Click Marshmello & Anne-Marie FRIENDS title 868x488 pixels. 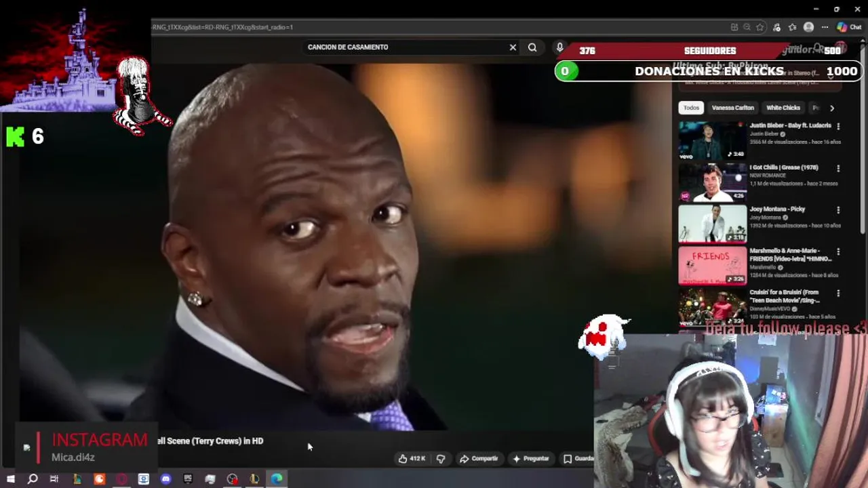pyautogui.click(x=790, y=255)
